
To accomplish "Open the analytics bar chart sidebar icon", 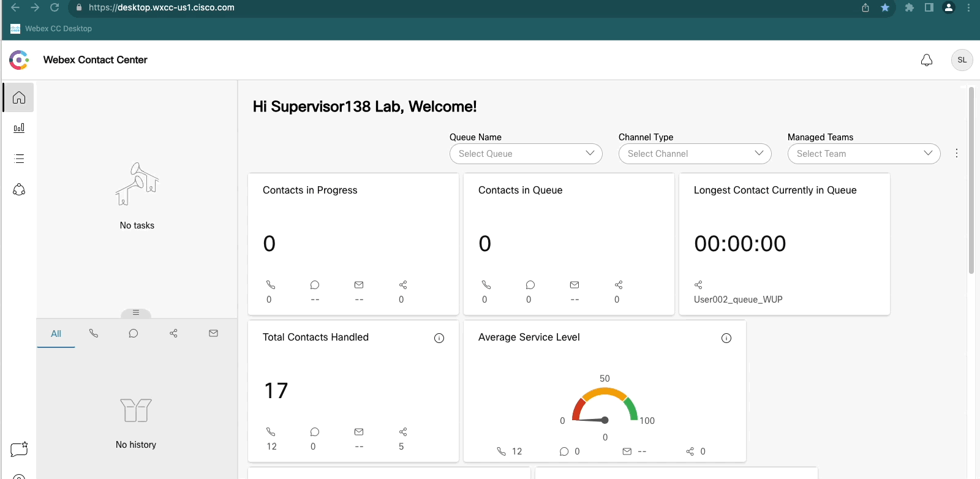I will click(x=19, y=128).
